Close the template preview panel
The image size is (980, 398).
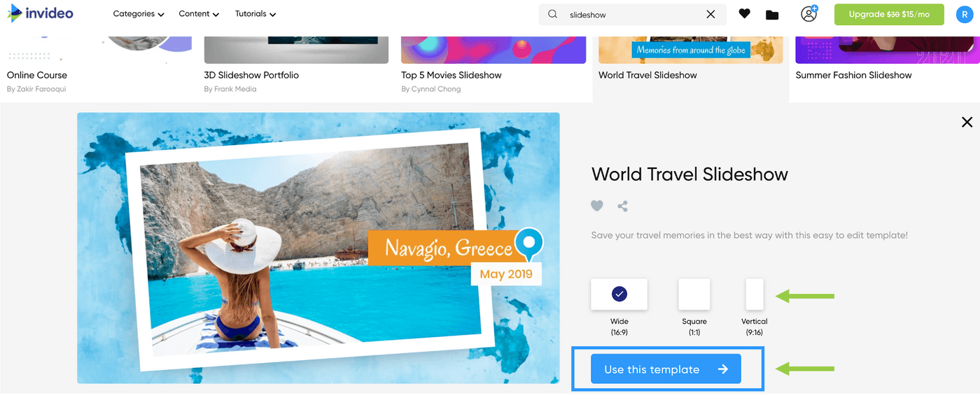[x=967, y=122]
